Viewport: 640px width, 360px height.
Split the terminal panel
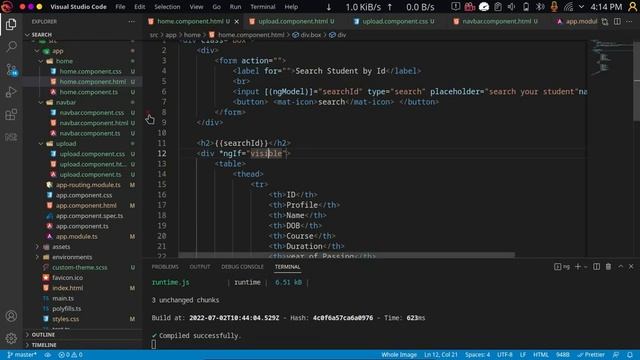[x=596, y=267]
